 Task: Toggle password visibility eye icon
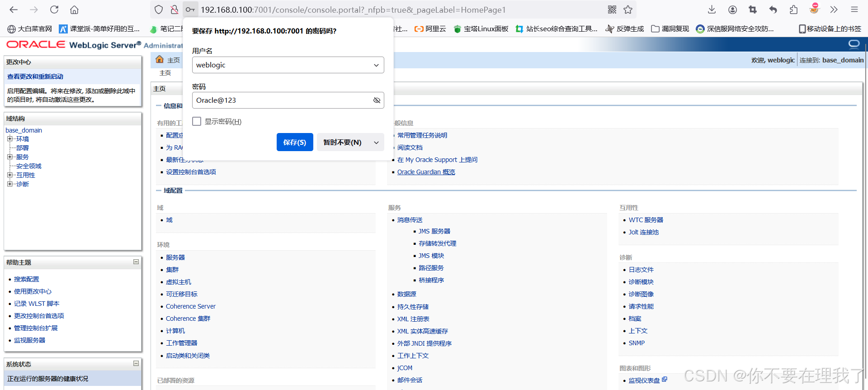coord(377,100)
